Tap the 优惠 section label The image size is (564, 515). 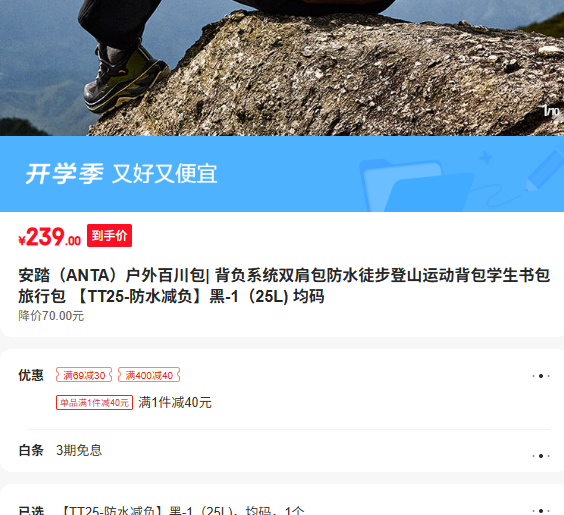(31, 375)
